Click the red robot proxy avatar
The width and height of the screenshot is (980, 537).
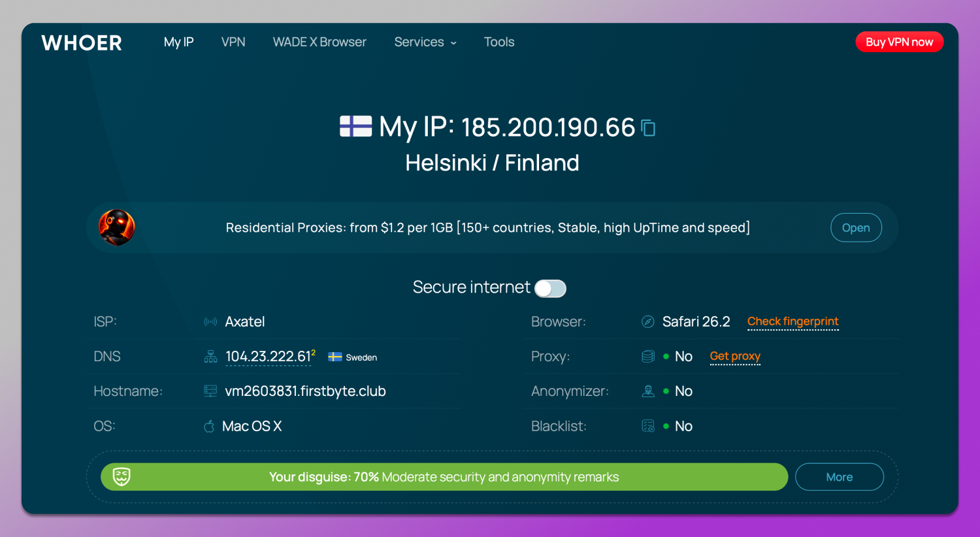tap(117, 227)
